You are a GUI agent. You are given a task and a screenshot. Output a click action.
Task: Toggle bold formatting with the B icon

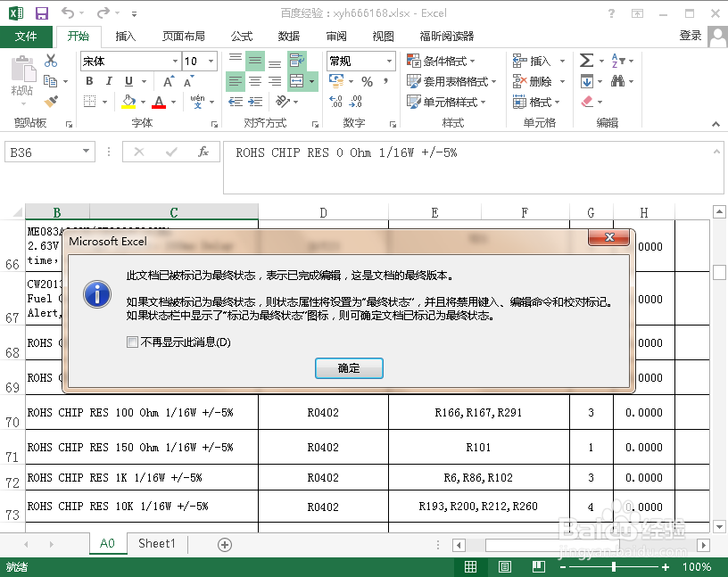88,80
